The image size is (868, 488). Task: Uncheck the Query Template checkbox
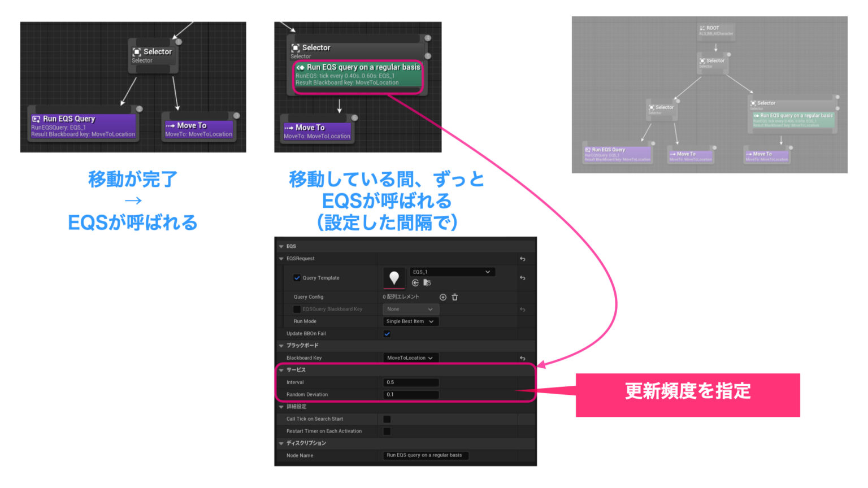click(297, 277)
